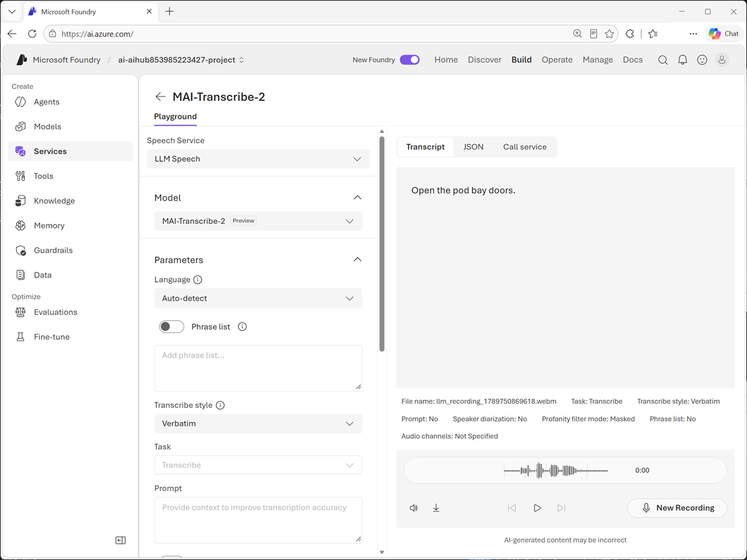Open Guardrails in the sidebar
This screenshot has width=747, height=560.
70,250
